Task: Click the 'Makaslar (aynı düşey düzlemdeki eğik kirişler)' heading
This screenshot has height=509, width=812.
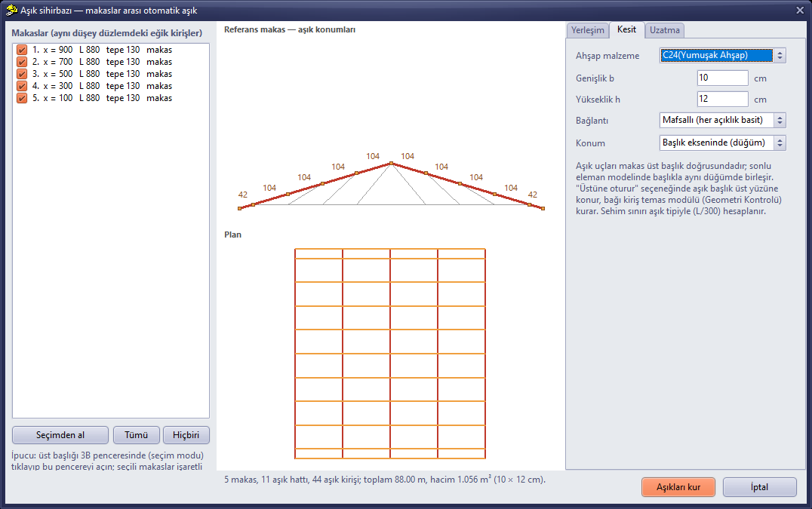Action: tap(106, 33)
